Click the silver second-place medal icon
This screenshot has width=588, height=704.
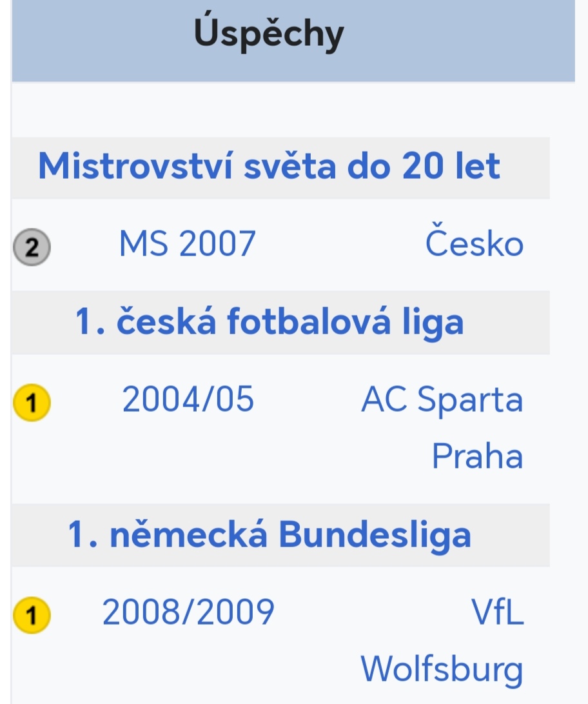[32, 247]
